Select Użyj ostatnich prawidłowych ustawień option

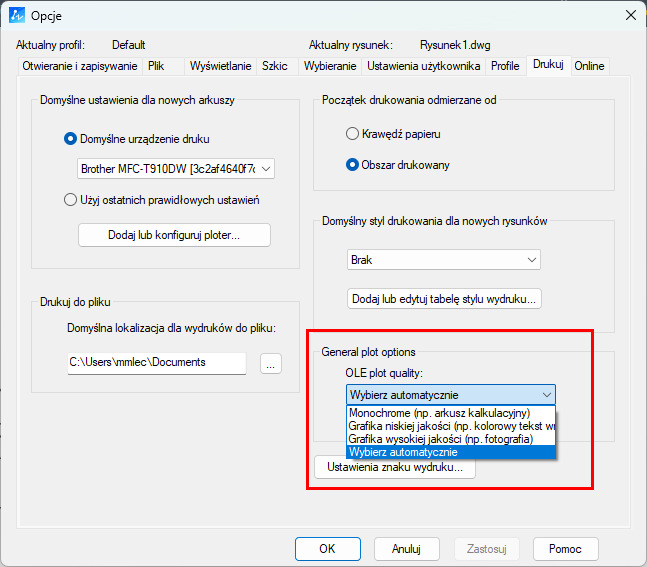coord(70,200)
